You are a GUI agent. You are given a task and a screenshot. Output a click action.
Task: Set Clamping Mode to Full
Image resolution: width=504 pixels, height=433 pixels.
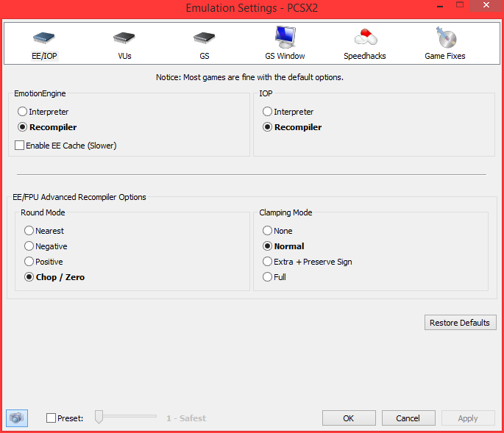[268, 277]
